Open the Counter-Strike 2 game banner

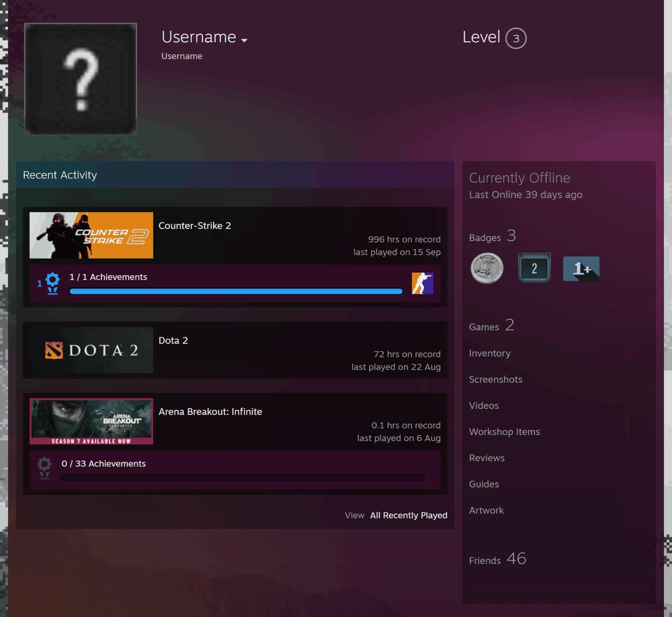click(91, 235)
